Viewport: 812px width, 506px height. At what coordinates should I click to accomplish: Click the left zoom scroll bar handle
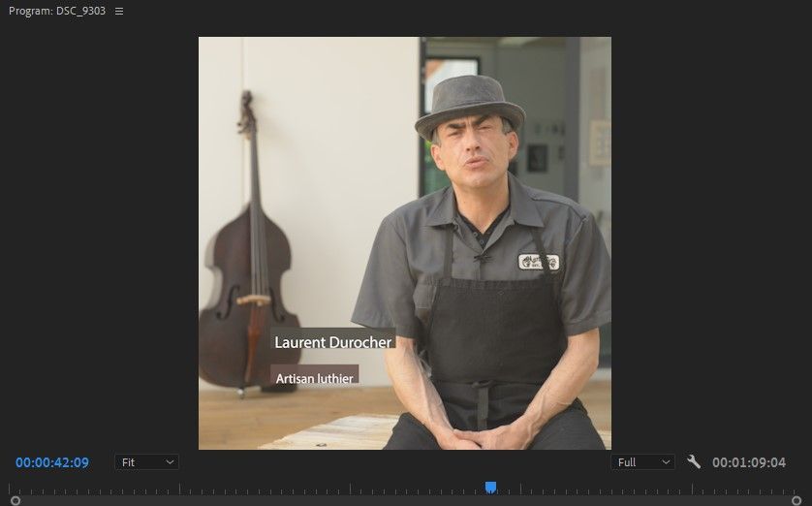coord(16,500)
